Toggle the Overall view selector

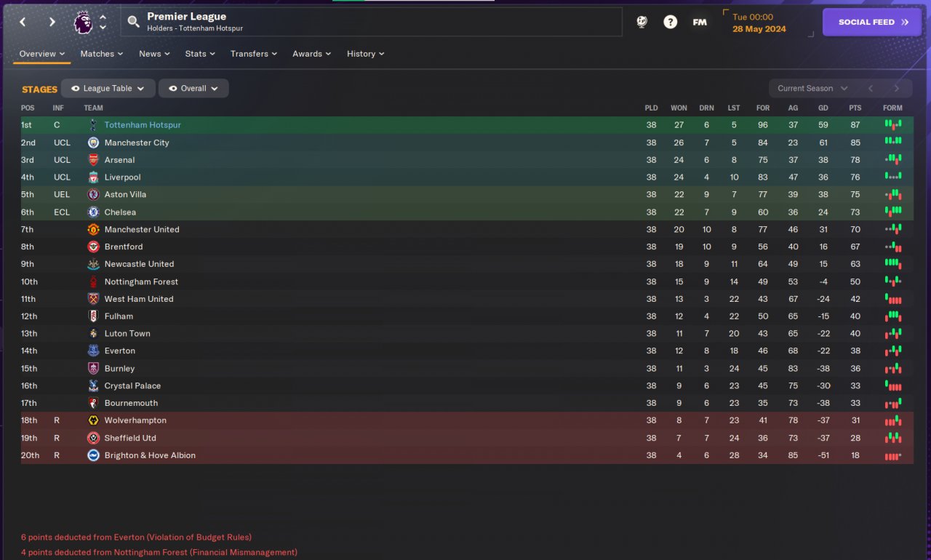click(193, 89)
